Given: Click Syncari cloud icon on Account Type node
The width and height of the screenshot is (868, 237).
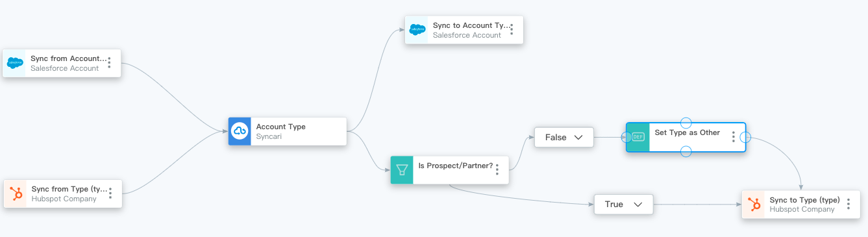Looking at the screenshot, I should tap(240, 131).
